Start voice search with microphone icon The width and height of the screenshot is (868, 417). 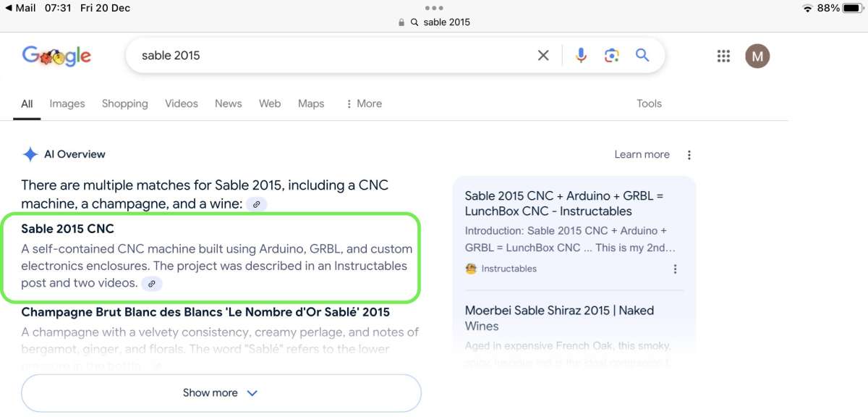click(581, 55)
